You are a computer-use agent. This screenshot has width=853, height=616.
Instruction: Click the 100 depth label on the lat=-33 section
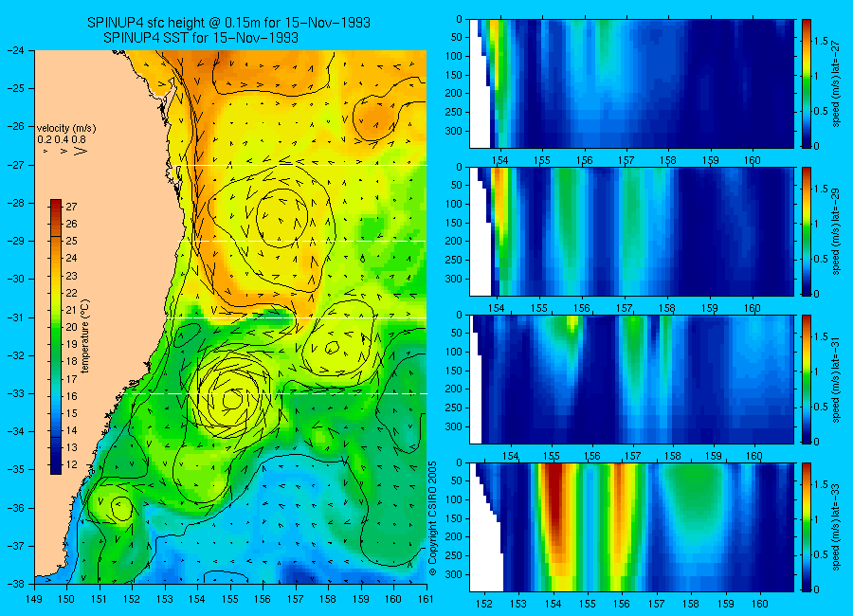point(454,499)
